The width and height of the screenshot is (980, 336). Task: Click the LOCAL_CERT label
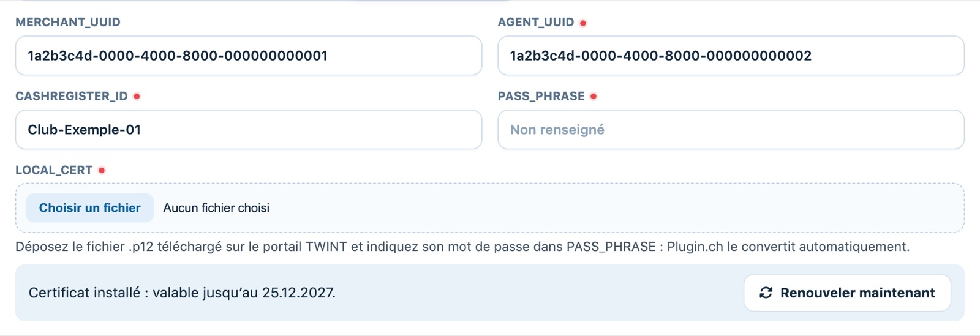54,170
